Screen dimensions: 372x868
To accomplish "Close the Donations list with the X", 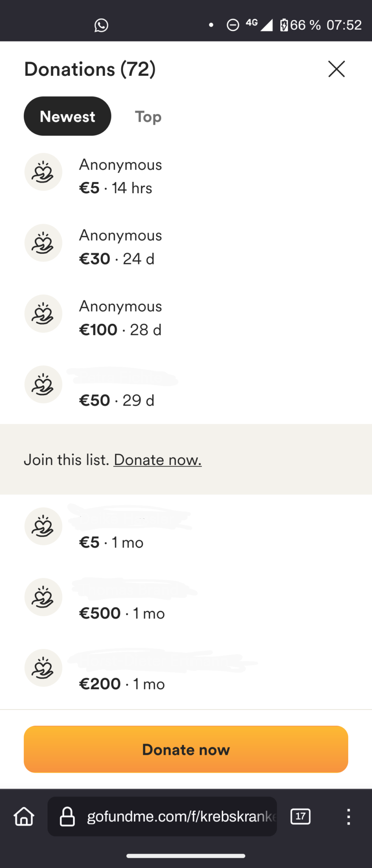I will tap(336, 69).
